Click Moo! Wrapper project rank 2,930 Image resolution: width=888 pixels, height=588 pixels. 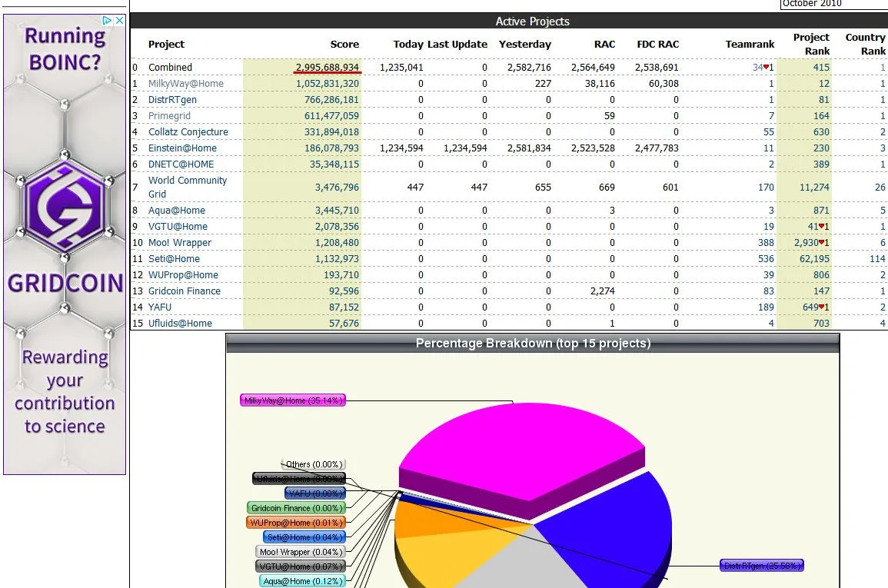pyautogui.click(x=806, y=242)
